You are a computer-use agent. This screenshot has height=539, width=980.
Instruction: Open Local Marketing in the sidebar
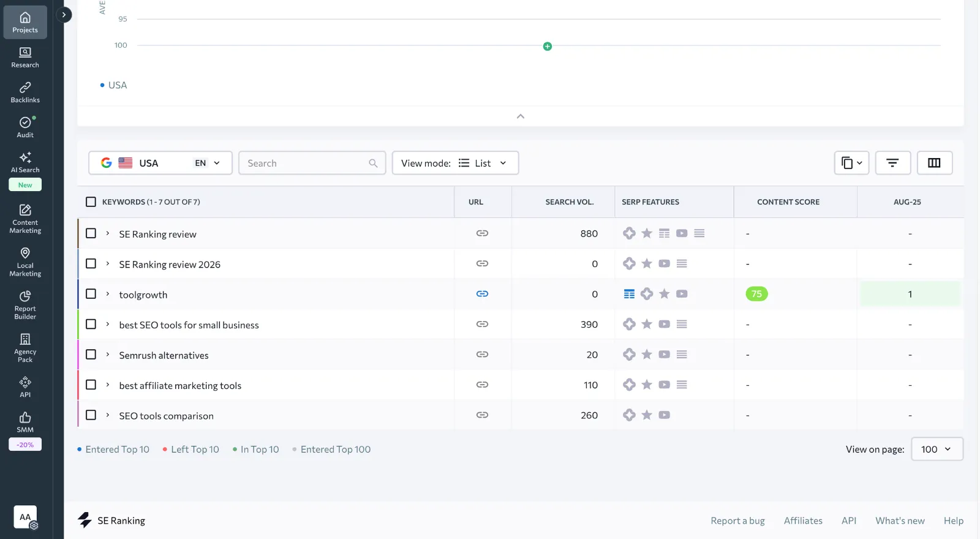pyautogui.click(x=25, y=262)
